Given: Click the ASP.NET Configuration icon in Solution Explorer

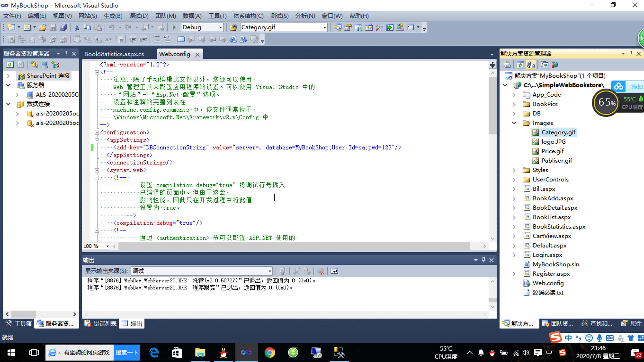Looking at the screenshot, I should pos(555,65).
